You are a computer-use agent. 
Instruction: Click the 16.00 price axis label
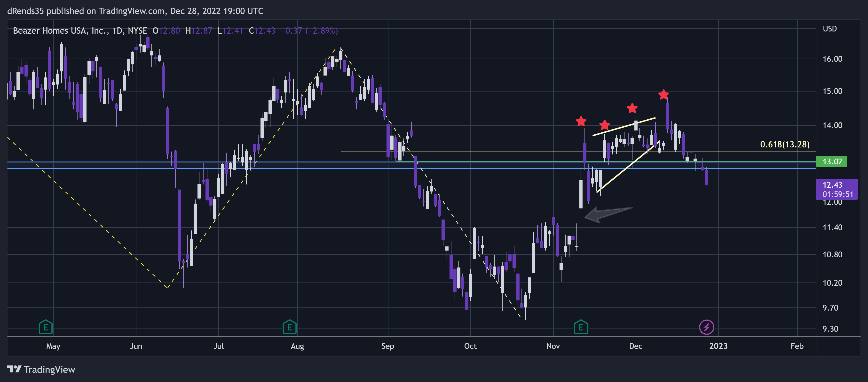click(832, 59)
